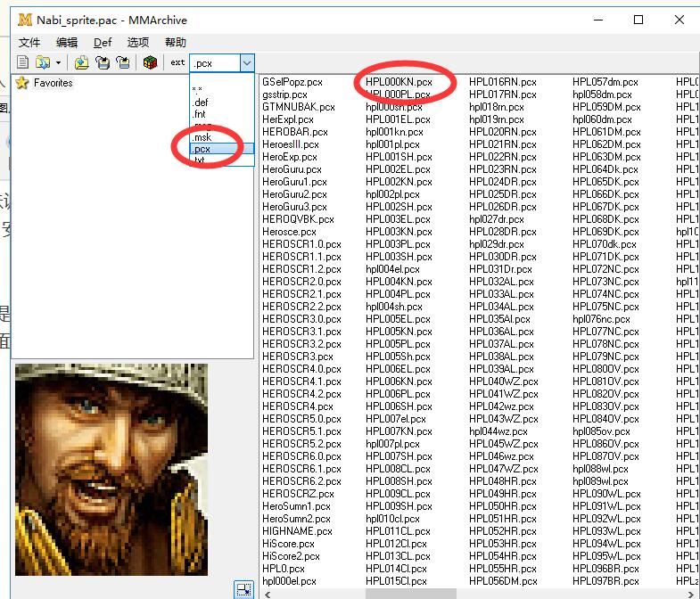Select file HPL072NC.pcx
This screenshot has height=599, width=700.
[x=605, y=269]
